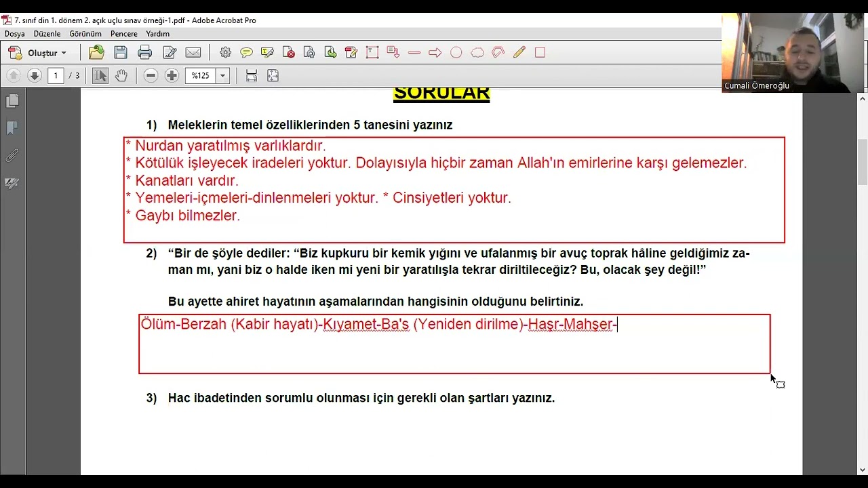Open the Pencere menu
Screen dimensions: 868x488
tap(123, 34)
